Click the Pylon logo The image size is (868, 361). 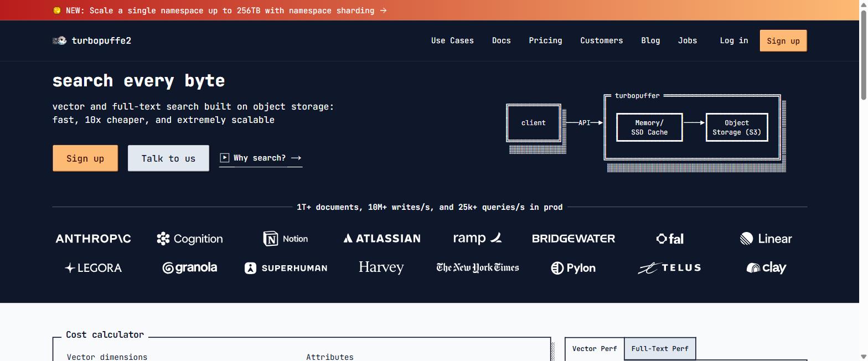click(573, 268)
